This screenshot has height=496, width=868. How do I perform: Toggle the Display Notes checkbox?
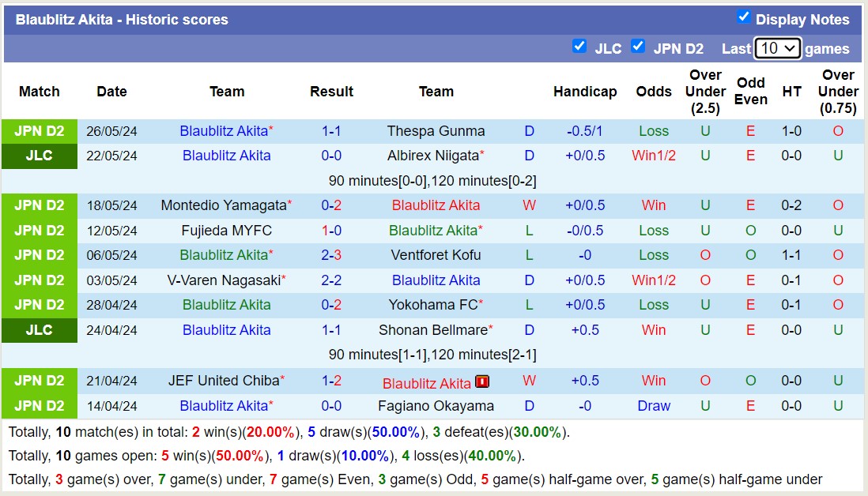click(x=743, y=17)
